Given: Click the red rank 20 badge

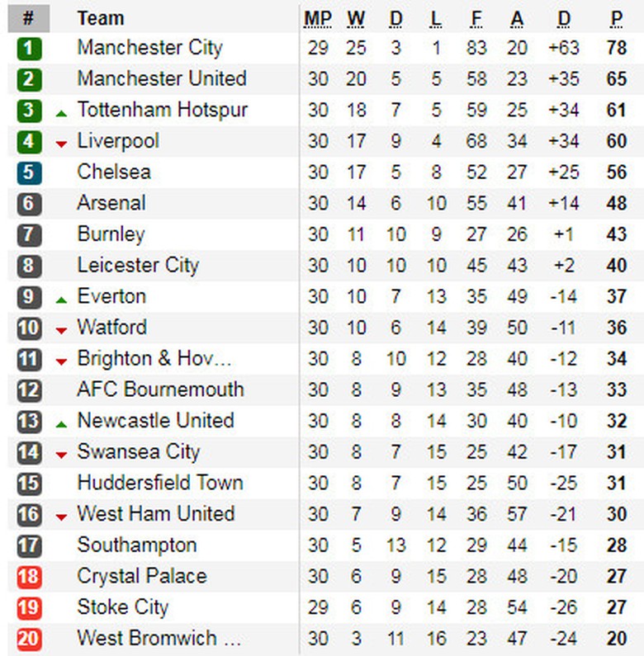Looking at the screenshot, I should 29,639.
